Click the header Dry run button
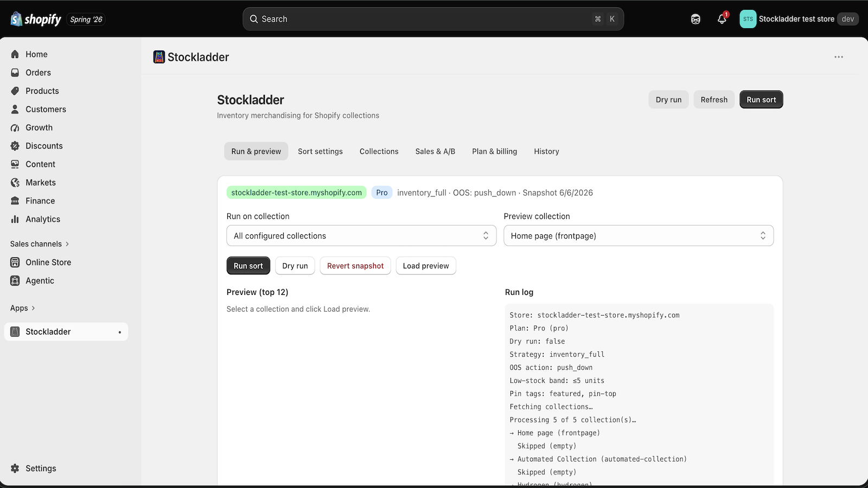Viewport: 868px width, 488px height. coord(668,100)
